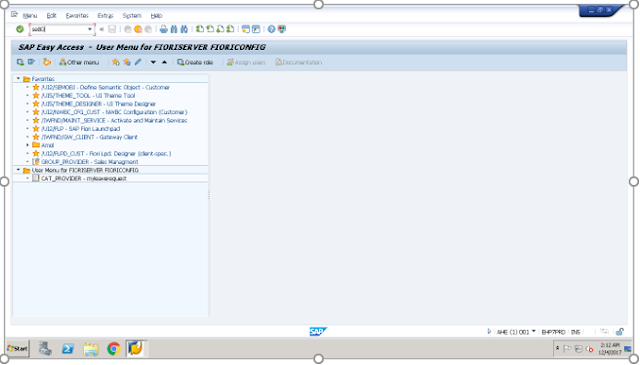640x365 pixels.
Task: Click the User Menu icon in the application toolbar
Action: [x=20, y=62]
